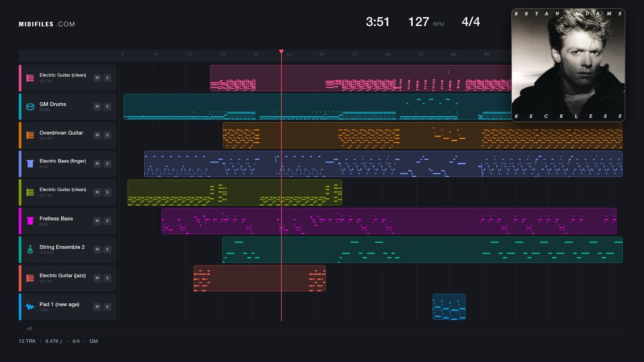The image size is (644, 362).
Task: Select the GM Drums clip region
Action: pyautogui.click(x=318, y=107)
